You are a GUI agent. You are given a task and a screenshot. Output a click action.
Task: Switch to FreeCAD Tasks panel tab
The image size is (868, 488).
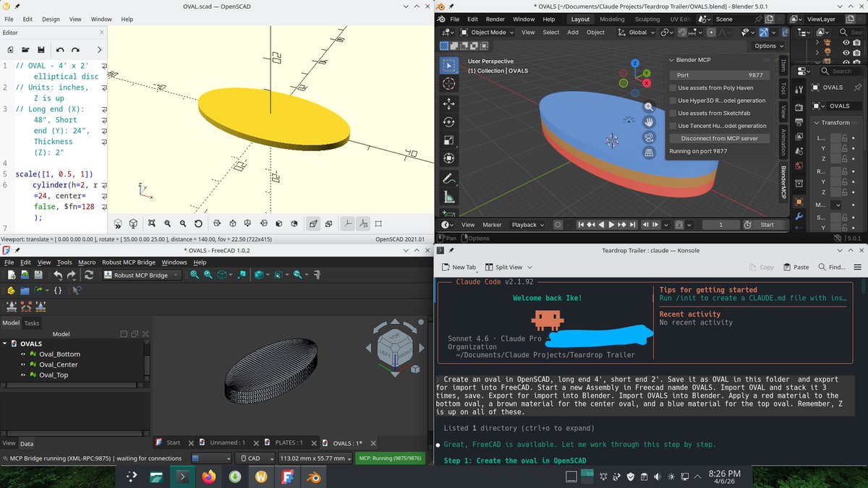click(32, 323)
